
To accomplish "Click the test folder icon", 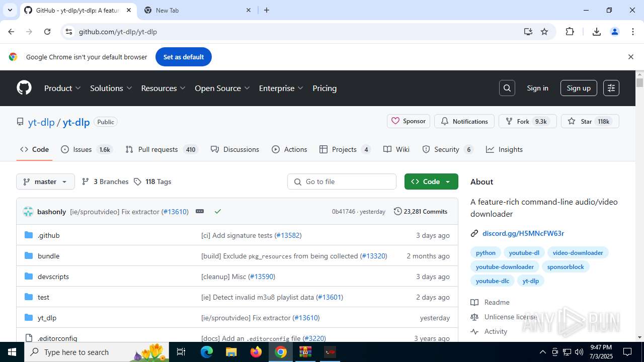I will coord(29,297).
